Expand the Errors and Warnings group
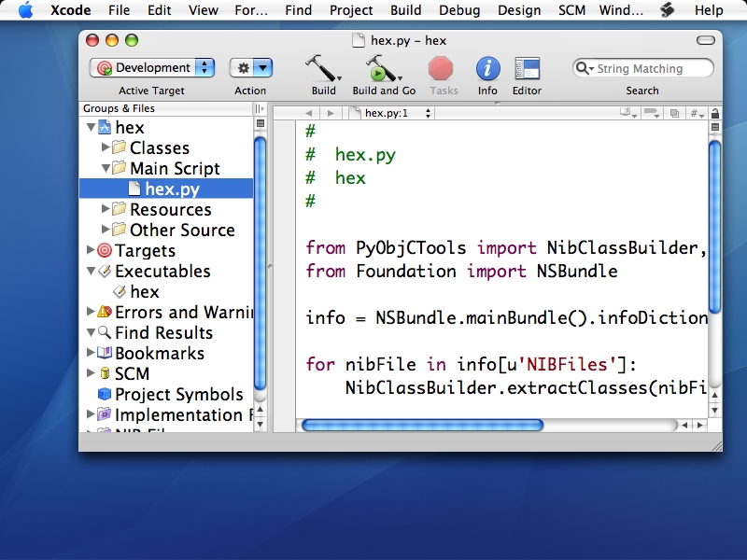747x560 pixels. (91, 312)
